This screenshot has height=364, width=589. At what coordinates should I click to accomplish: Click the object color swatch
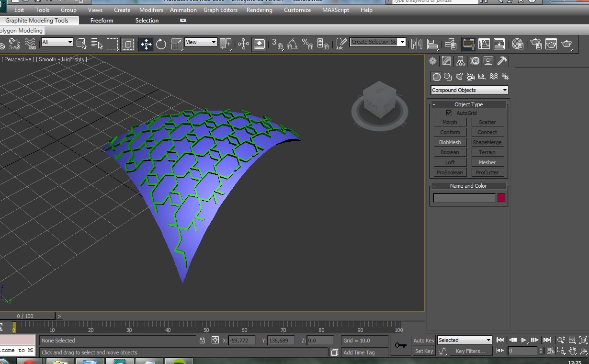point(501,198)
